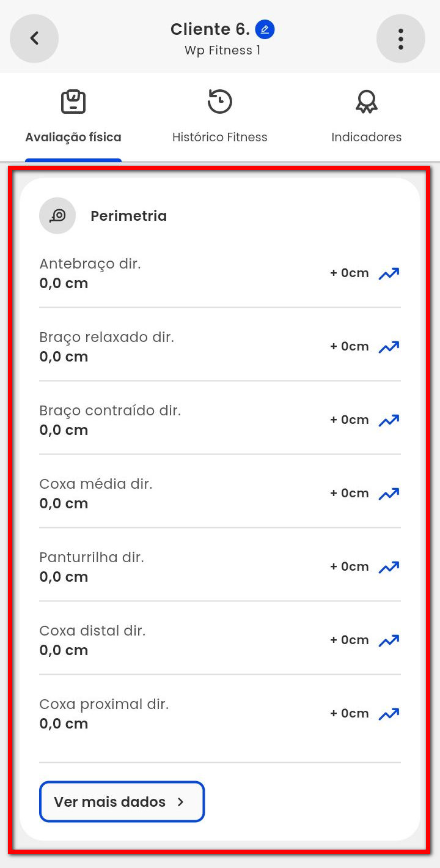Expand more data via the chevron arrow

(x=180, y=802)
